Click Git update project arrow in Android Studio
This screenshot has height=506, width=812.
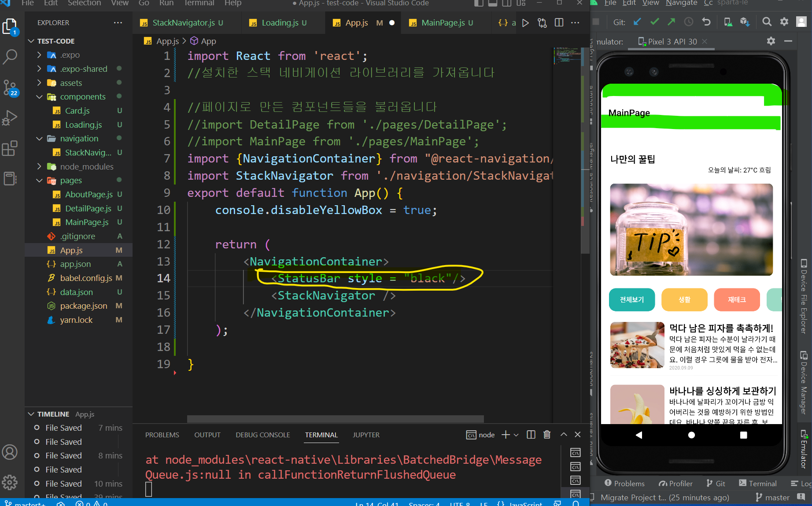click(x=637, y=22)
